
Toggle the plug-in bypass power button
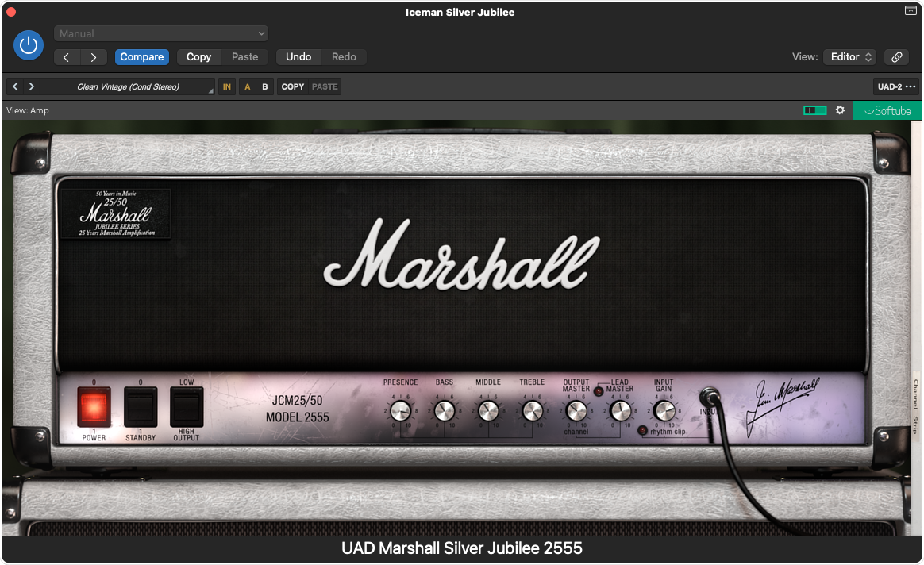tap(29, 45)
